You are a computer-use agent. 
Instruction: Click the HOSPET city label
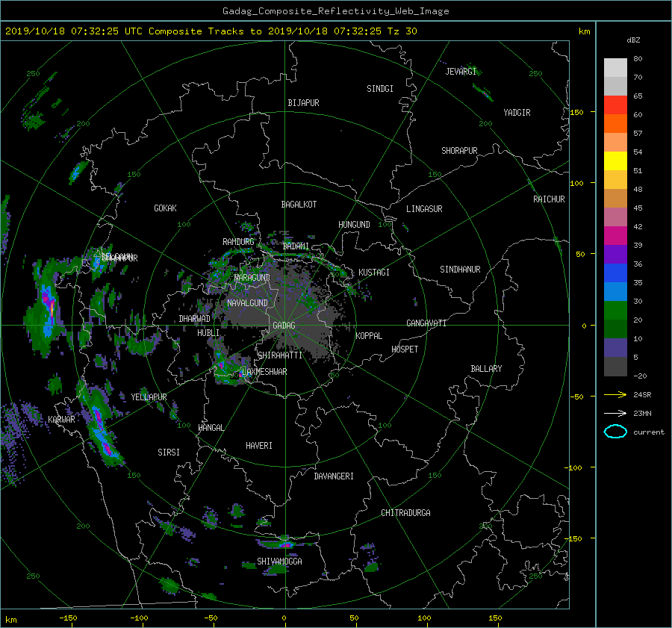coord(405,349)
